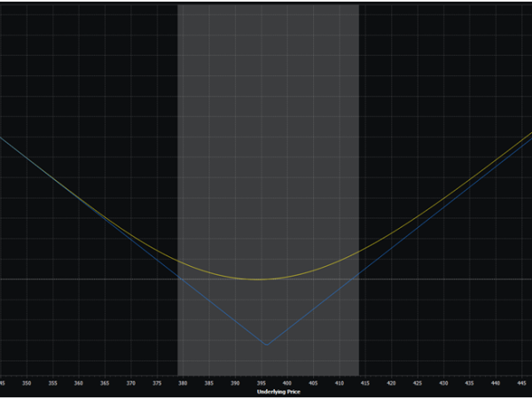Click the lowest point of the yellow curve
This screenshot has width=532, height=399.
pos(259,279)
